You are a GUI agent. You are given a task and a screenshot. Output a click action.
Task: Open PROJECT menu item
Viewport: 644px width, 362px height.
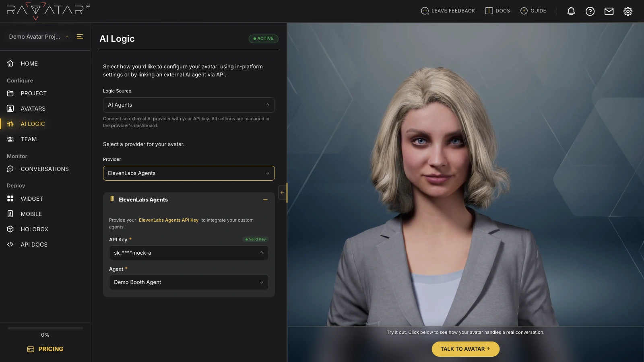point(34,93)
